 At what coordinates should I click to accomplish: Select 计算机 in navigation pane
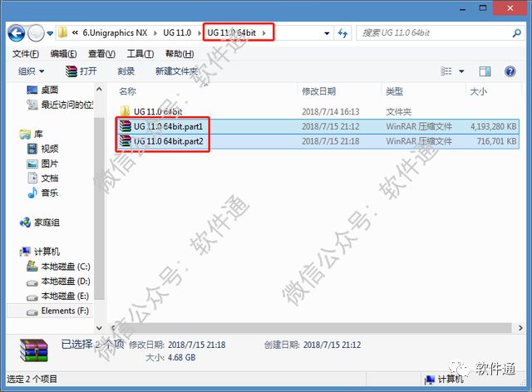pyautogui.click(x=39, y=252)
